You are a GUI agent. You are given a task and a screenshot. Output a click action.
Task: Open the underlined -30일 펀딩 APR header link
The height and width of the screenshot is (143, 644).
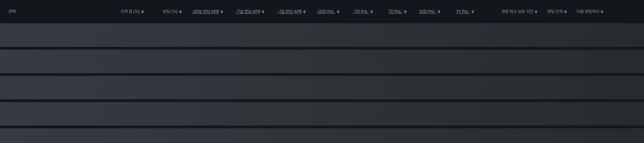(x=205, y=12)
